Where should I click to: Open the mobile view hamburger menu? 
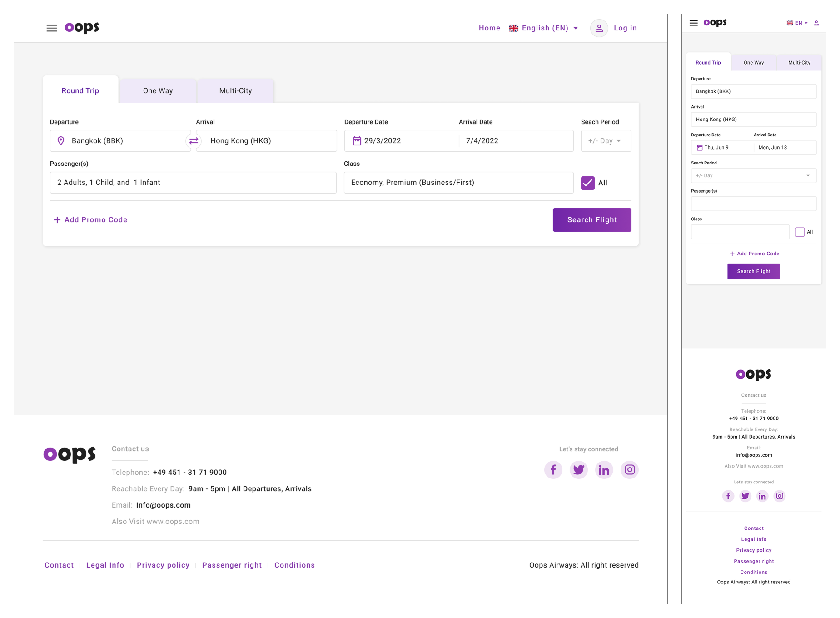[x=693, y=23]
